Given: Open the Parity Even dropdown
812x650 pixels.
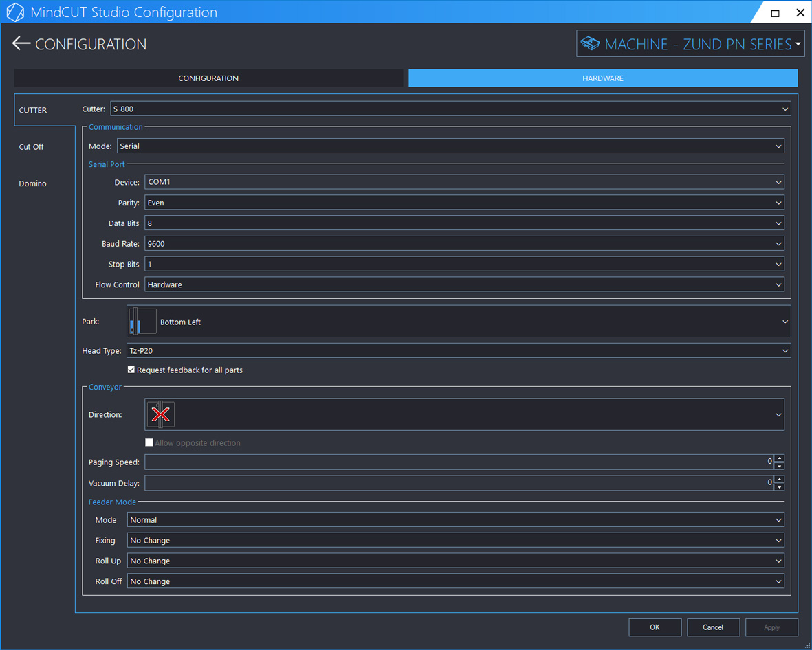Looking at the screenshot, I should coord(464,202).
